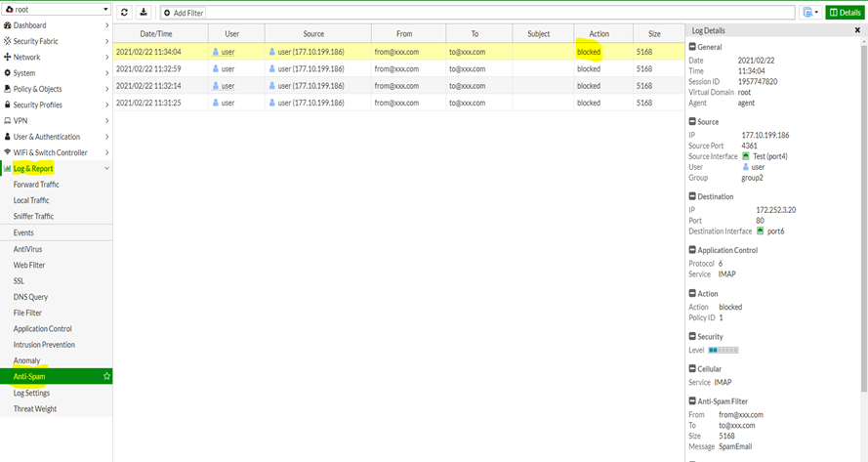Open the root virtual domain dropdown
This screenshot has width=868, height=462.
[56, 10]
